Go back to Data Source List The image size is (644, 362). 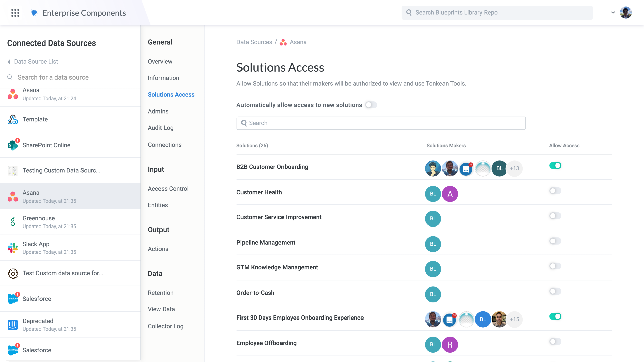coord(35,61)
